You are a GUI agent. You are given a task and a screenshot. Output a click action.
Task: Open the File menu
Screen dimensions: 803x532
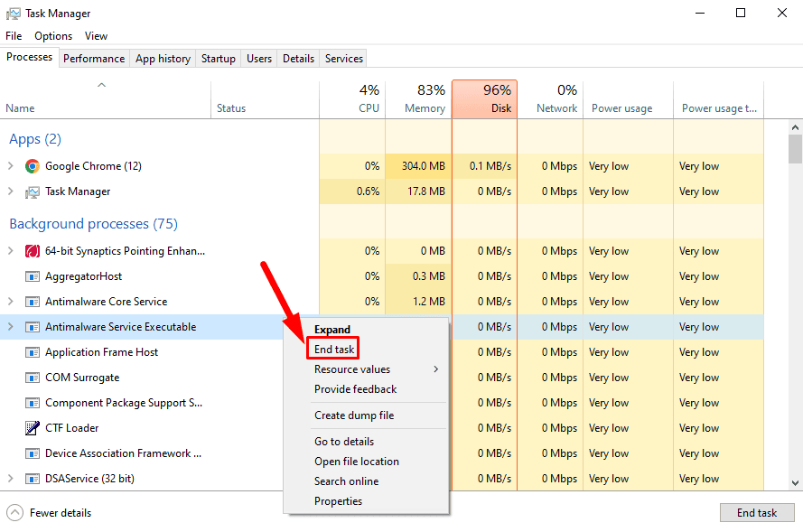[14, 36]
